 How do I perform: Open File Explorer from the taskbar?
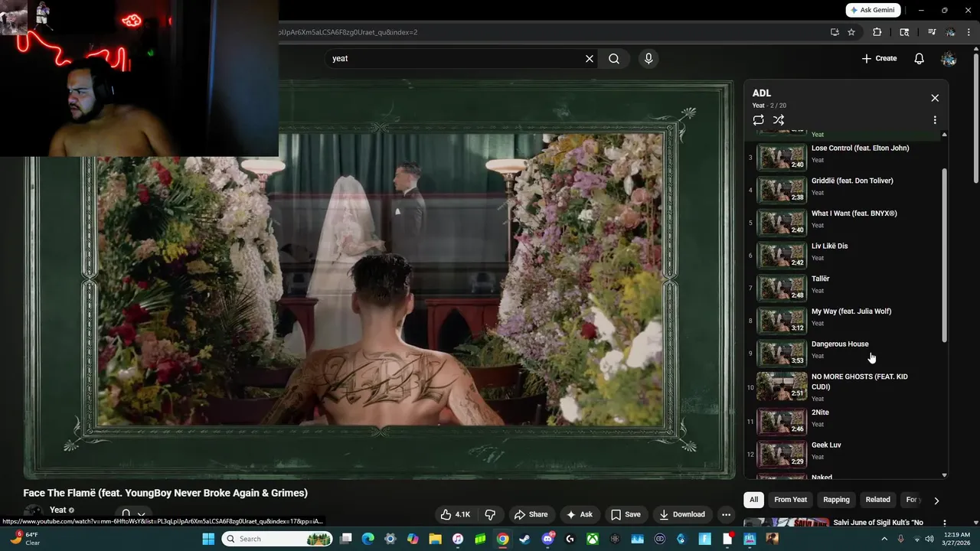click(x=435, y=539)
